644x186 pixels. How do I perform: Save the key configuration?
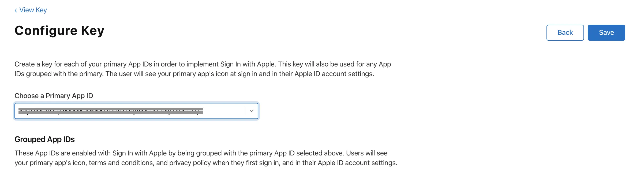coord(606,33)
